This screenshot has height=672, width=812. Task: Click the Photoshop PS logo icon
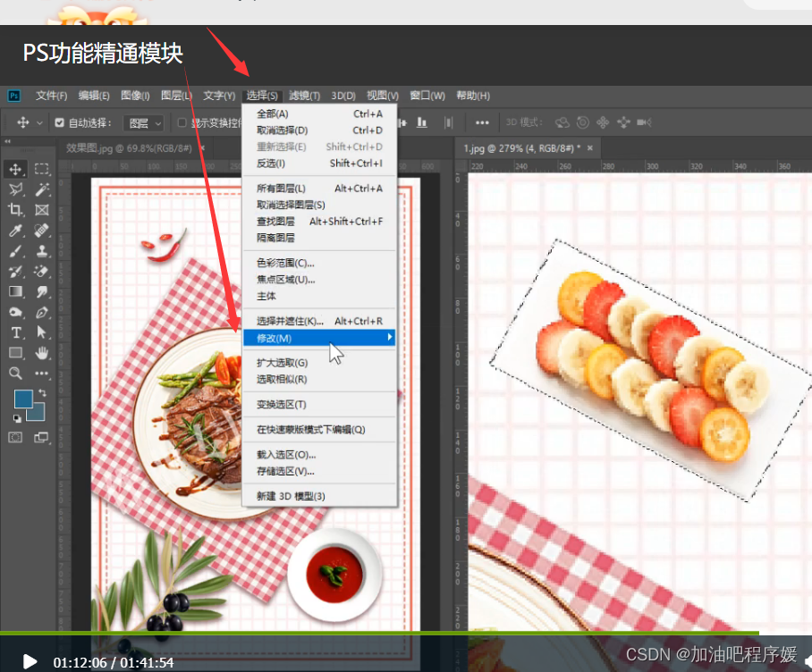pyautogui.click(x=14, y=96)
